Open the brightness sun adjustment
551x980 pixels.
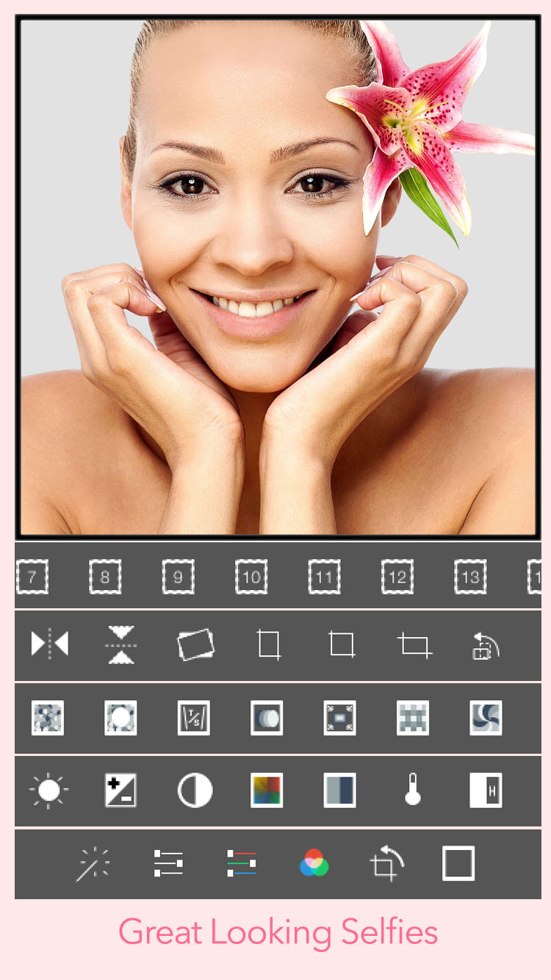click(x=48, y=790)
